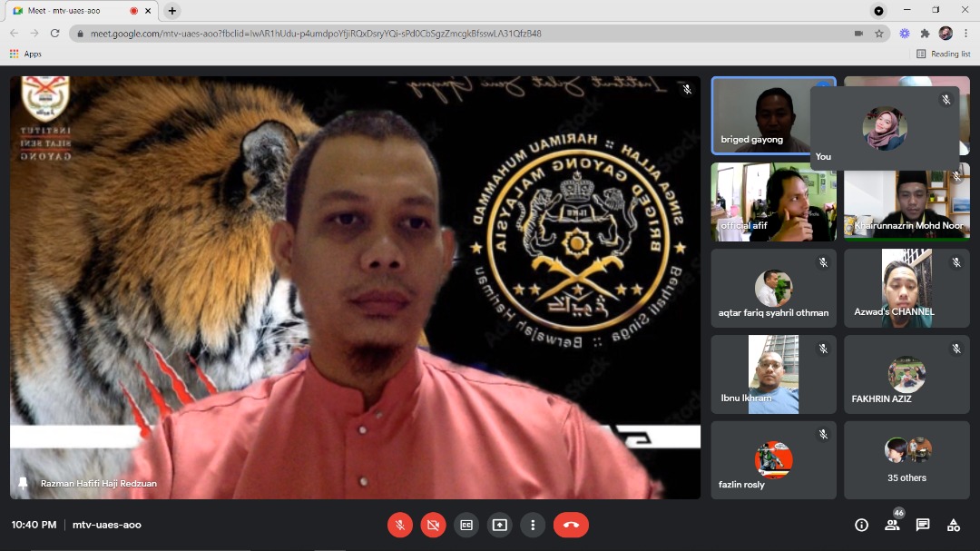Click pinned Razman Hafifi Haji Redzuan name label
This screenshot has height=551, width=980.
click(x=99, y=484)
